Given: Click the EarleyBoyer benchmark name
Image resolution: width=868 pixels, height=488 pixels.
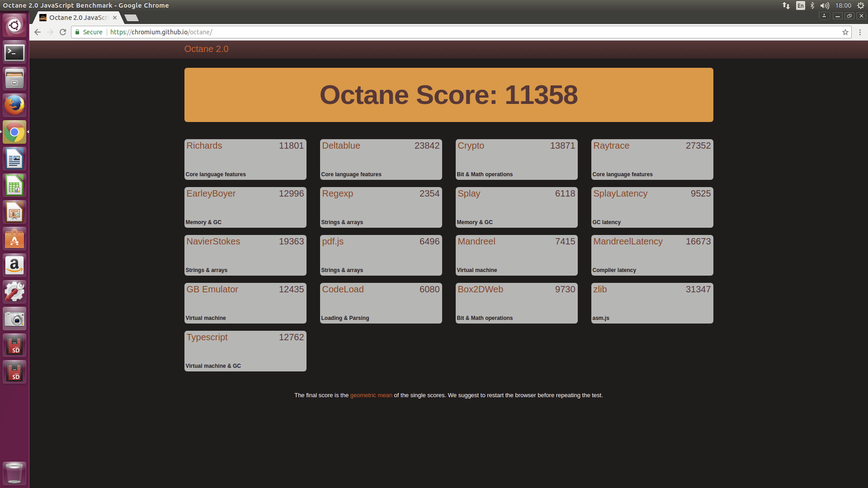Looking at the screenshot, I should click(x=211, y=193).
